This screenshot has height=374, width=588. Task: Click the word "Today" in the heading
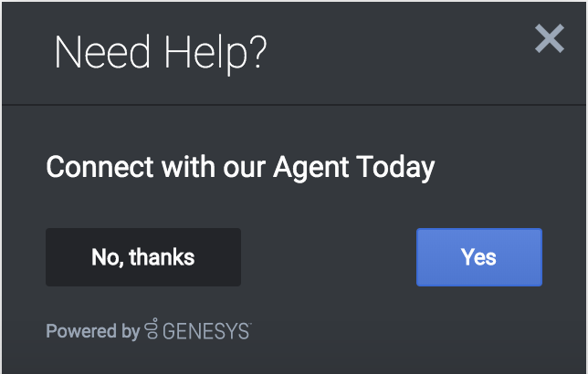[x=396, y=169]
